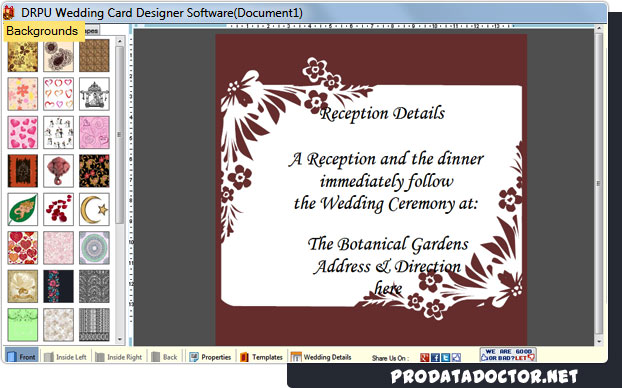Open the partially hidden Shapes tab
The height and width of the screenshot is (388, 622).
point(92,31)
